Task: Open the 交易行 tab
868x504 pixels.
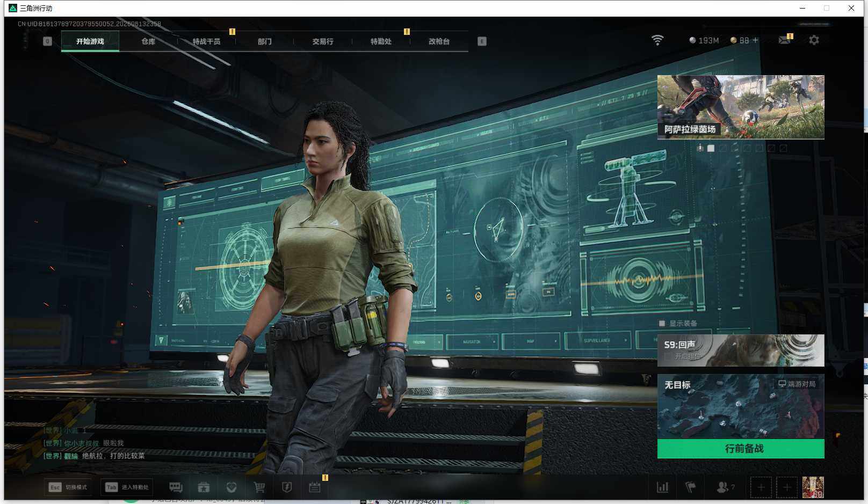Action: [x=323, y=41]
